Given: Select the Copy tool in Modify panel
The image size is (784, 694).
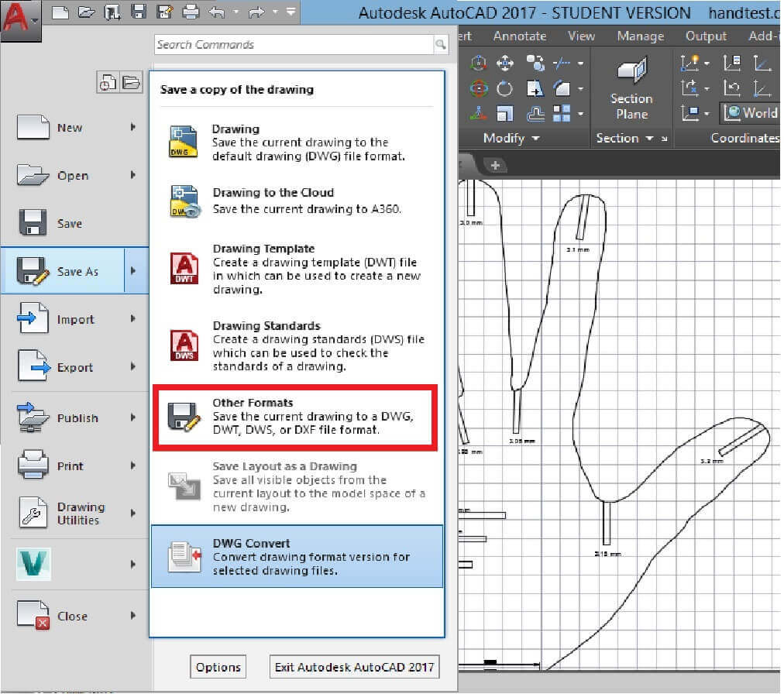Looking at the screenshot, I should (535, 63).
